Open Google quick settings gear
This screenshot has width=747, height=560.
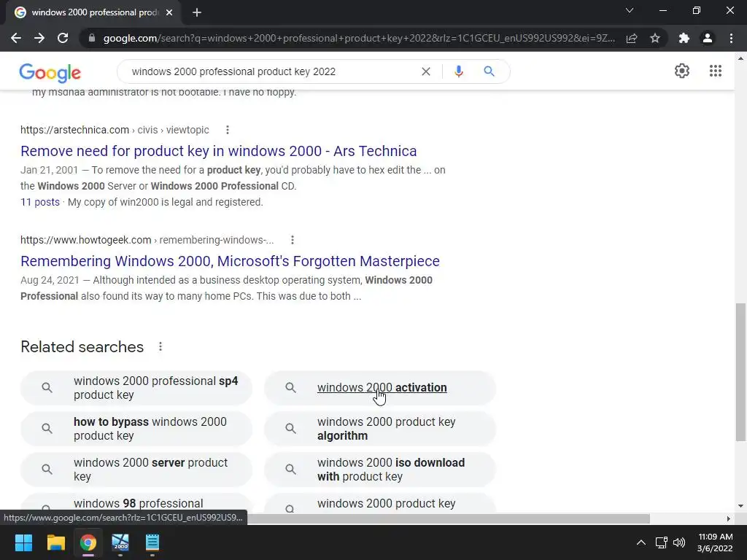click(x=682, y=71)
